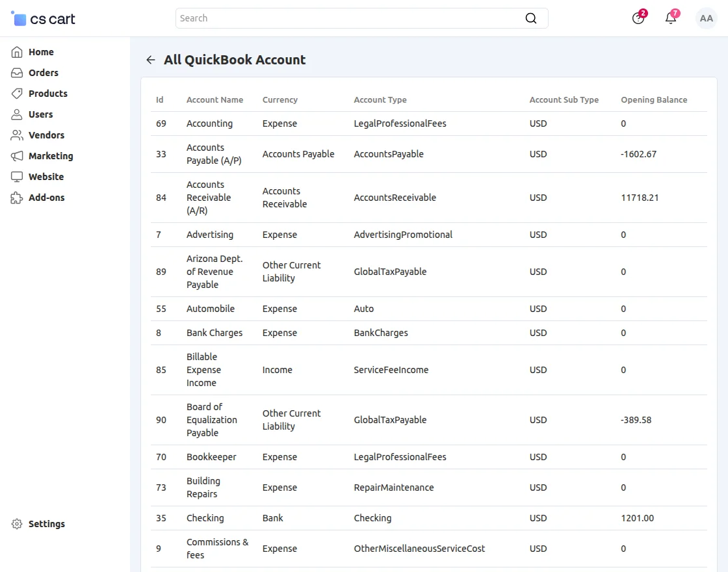This screenshot has width=728, height=572.
Task: Select the Checking bank account row
Action: [206, 518]
